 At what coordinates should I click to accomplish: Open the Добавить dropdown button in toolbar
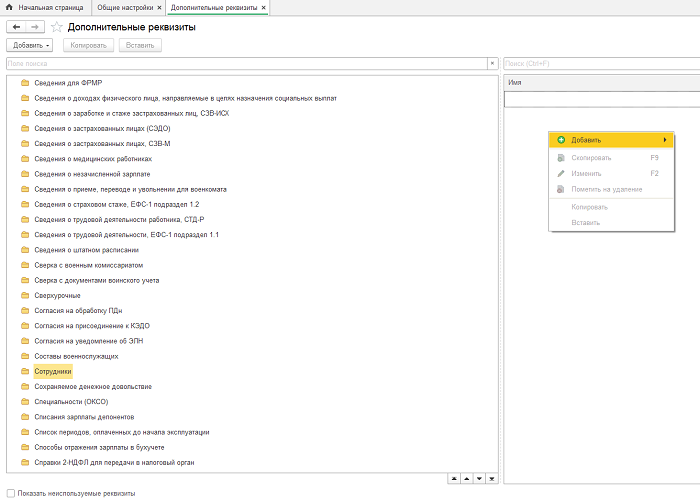pyautogui.click(x=30, y=45)
